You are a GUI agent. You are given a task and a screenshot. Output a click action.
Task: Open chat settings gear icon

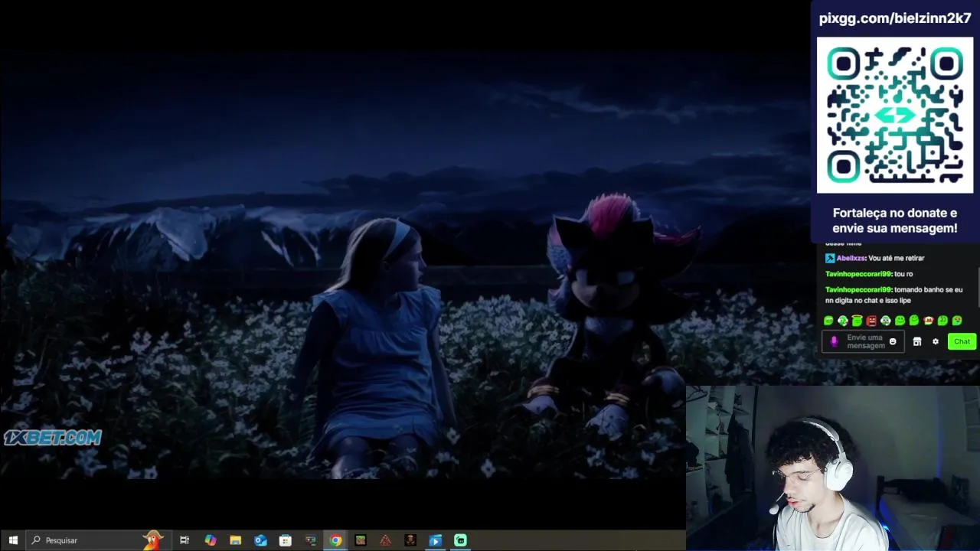[x=936, y=341]
